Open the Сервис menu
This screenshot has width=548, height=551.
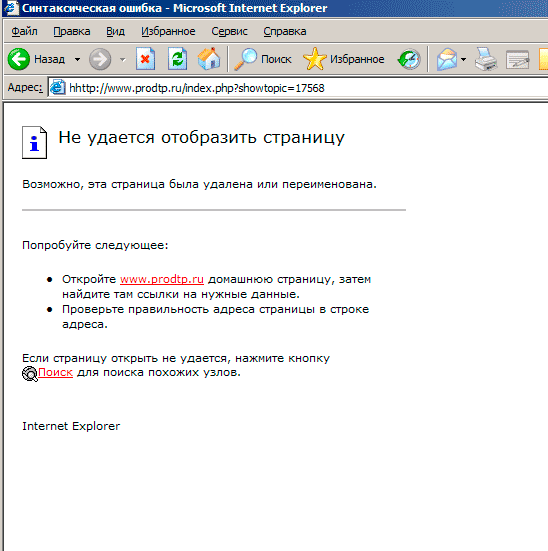tap(229, 31)
